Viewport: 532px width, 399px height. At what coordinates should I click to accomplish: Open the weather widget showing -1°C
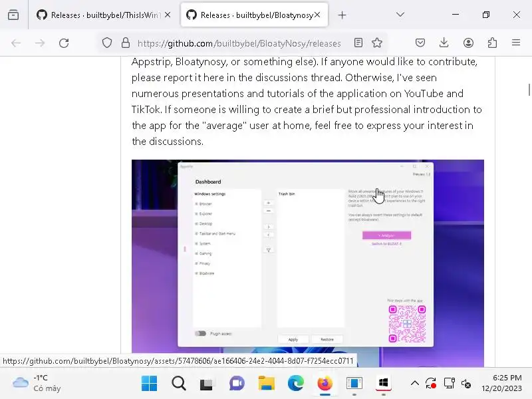(37, 383)
